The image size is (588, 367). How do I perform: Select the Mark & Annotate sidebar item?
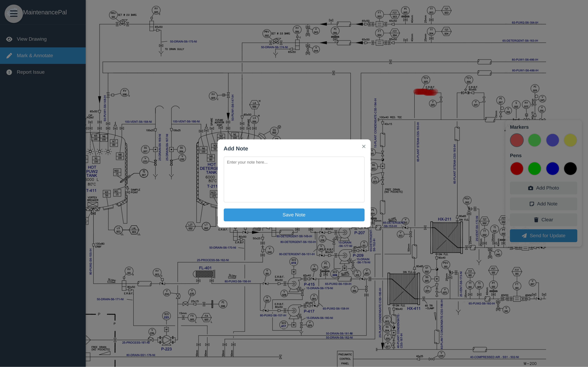click(x=35, y=56)
